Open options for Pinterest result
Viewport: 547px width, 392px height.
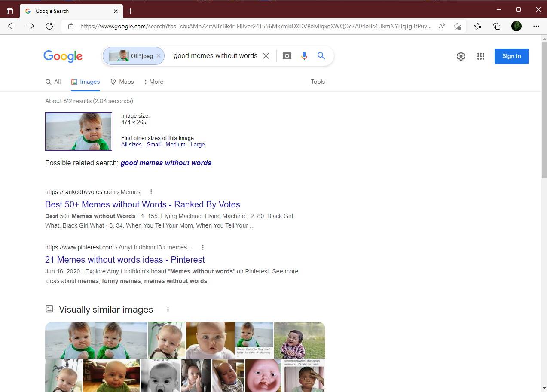click(x=203, y=247)
